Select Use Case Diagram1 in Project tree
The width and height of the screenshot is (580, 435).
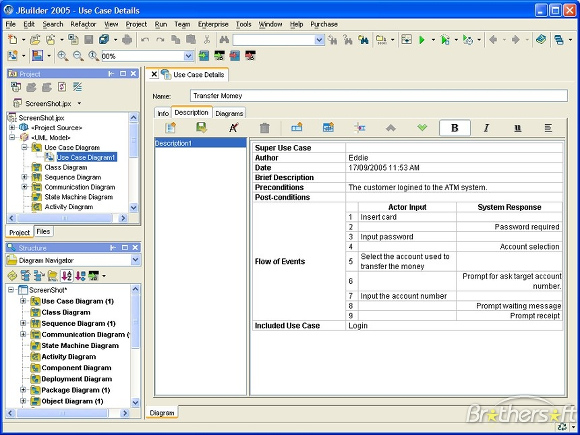point(86,157)
